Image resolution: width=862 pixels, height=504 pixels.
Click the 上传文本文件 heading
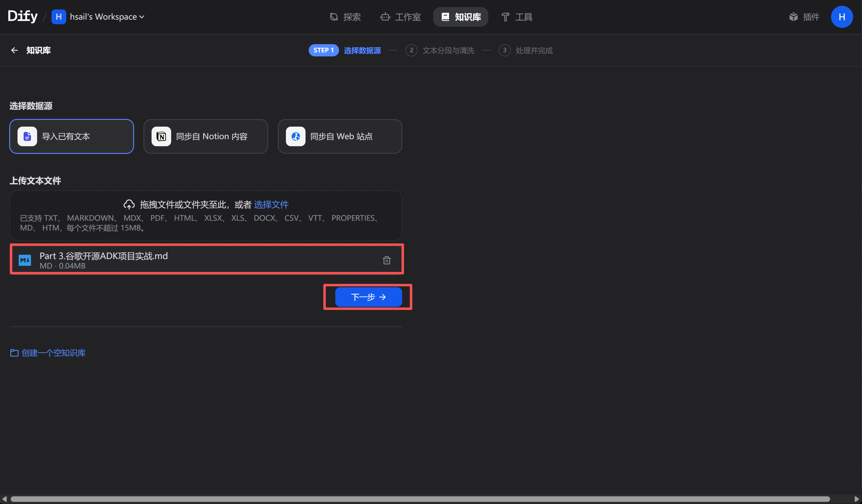35,181
